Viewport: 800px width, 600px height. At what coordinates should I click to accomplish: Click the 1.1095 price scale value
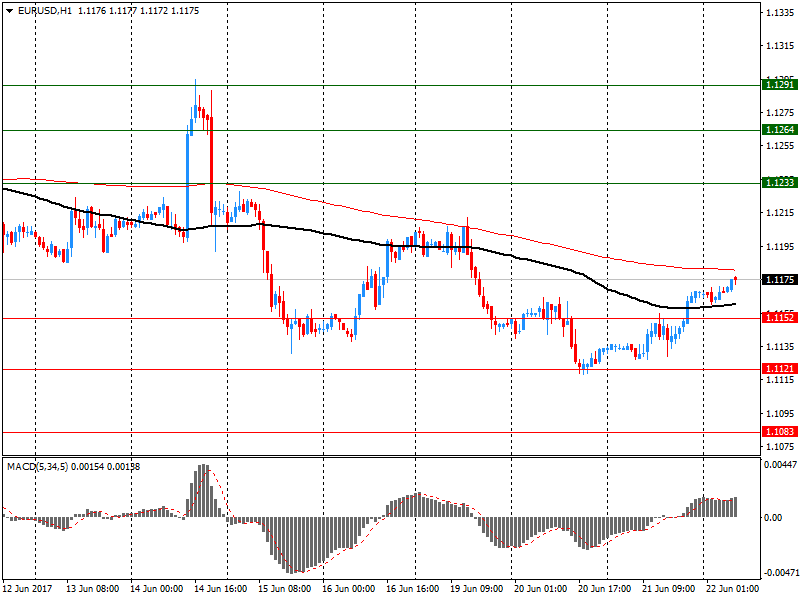780,413
